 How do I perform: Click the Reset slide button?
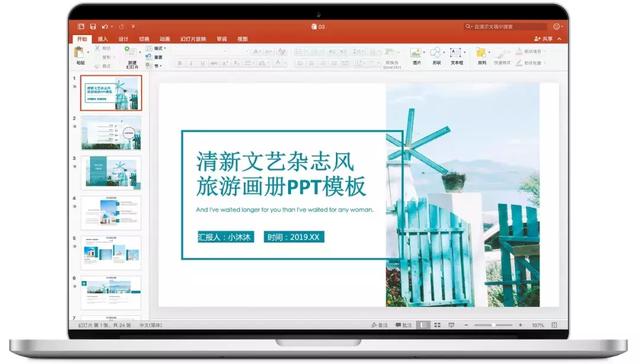pos(155,57)
